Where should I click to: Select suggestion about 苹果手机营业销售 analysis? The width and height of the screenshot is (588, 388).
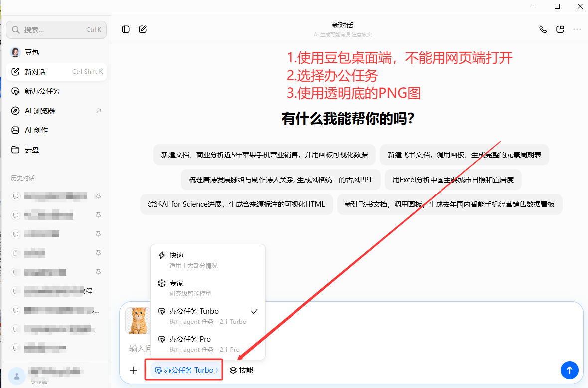(x=265, y=155)
